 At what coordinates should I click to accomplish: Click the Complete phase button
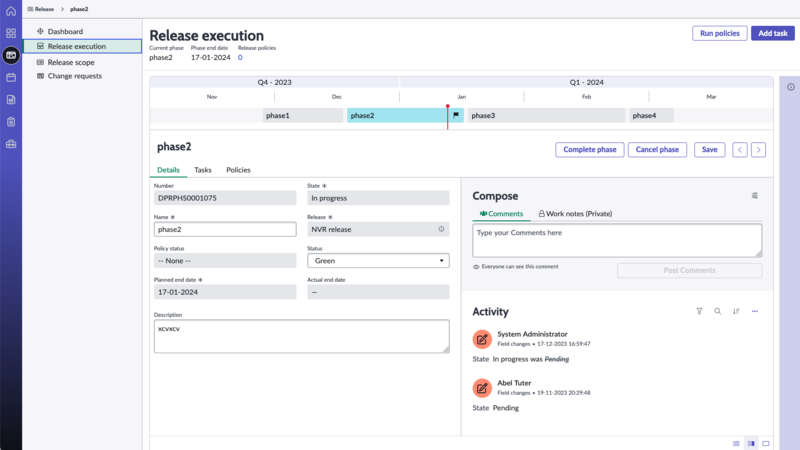click(589, 149)
